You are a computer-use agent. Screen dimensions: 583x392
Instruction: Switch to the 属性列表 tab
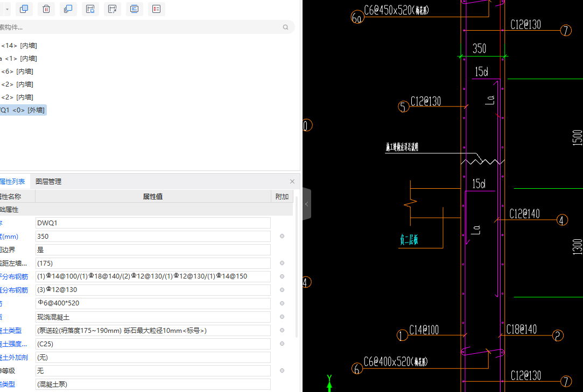[12, 182]
